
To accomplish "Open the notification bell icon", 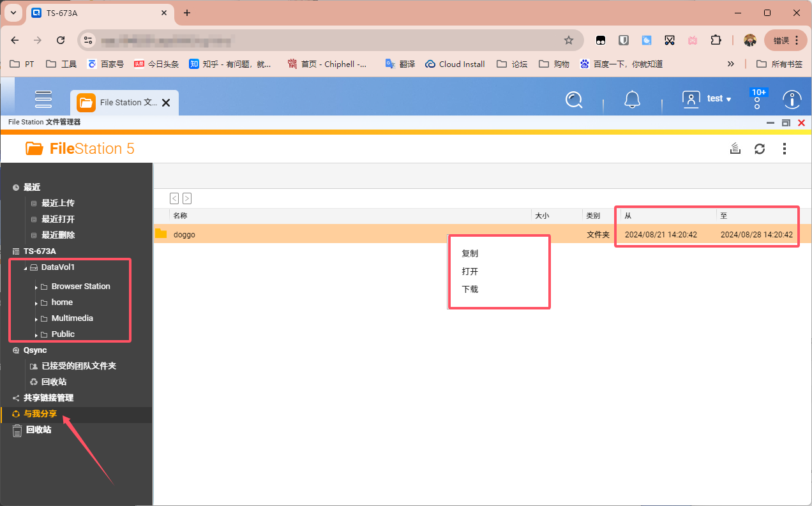I will coord(632,100).
